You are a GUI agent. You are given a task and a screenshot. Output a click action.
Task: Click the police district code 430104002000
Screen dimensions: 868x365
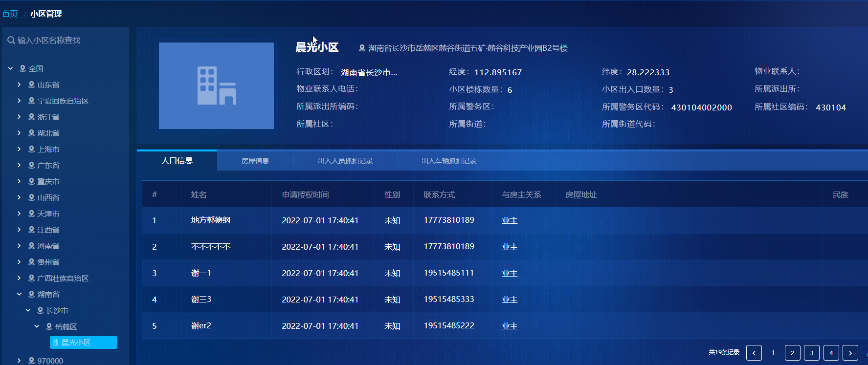702,107
